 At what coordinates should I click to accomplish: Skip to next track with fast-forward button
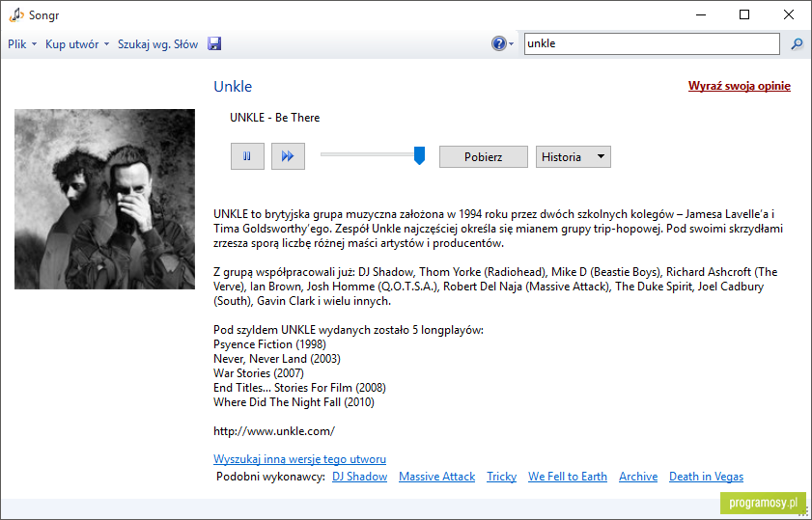point(288,156)
